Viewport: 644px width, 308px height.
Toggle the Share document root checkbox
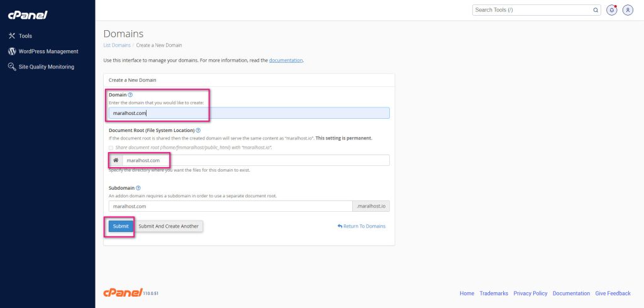click(x=111, y=148)
